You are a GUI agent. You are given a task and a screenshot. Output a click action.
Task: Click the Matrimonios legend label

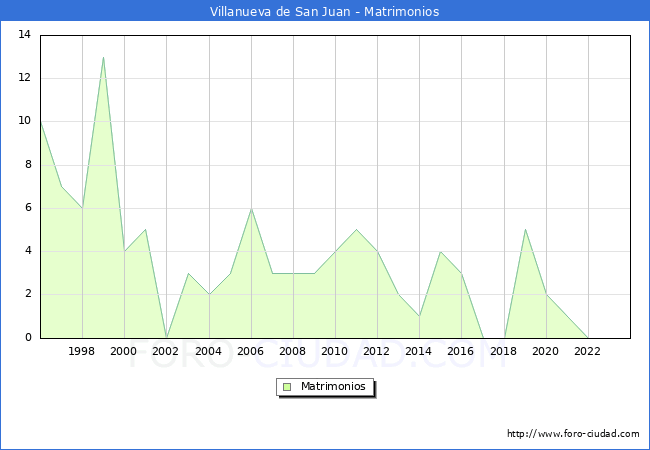coord(331,387)
